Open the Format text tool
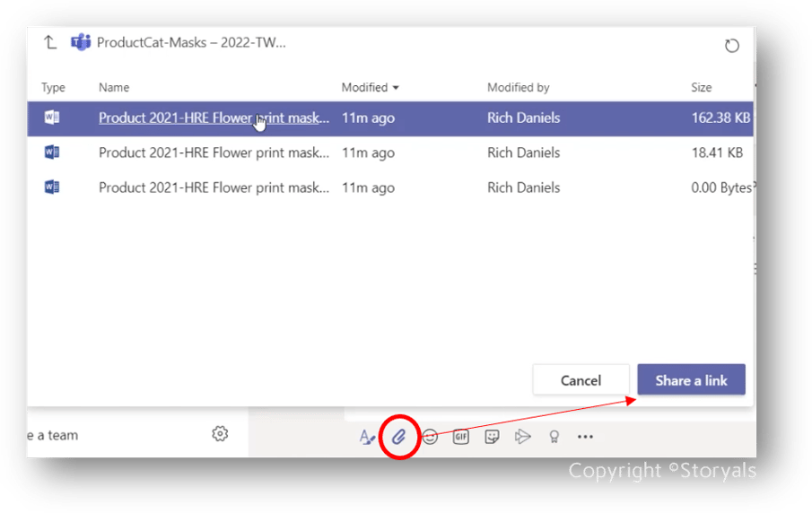812x513 pixels. pos(367,437)
